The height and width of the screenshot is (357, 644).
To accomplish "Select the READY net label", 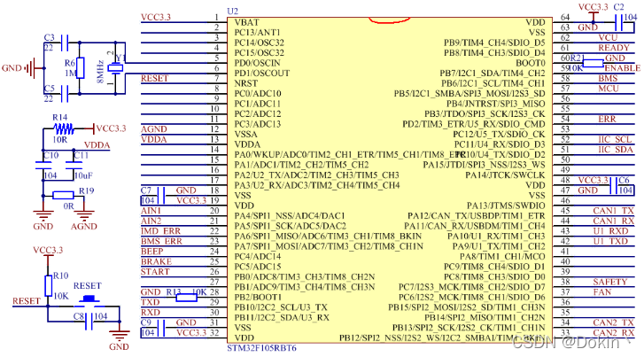I will (614, 48).
